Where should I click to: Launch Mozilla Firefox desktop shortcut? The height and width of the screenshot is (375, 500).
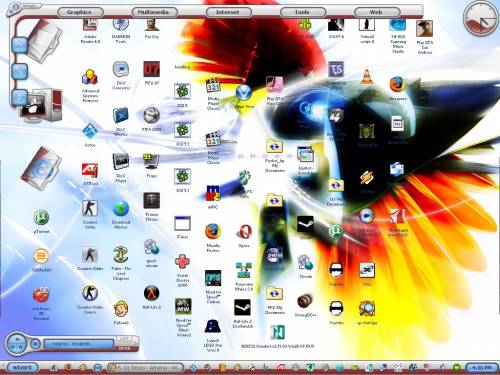tap(213, 231)
